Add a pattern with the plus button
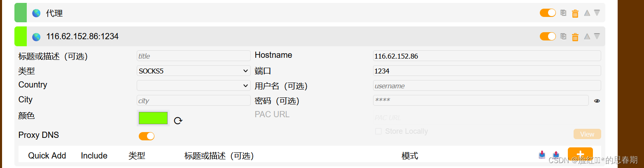 (x=580, y=155)
